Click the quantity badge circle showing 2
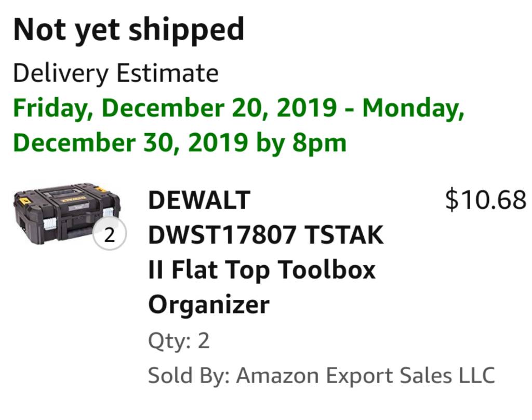 pos(109,235)
